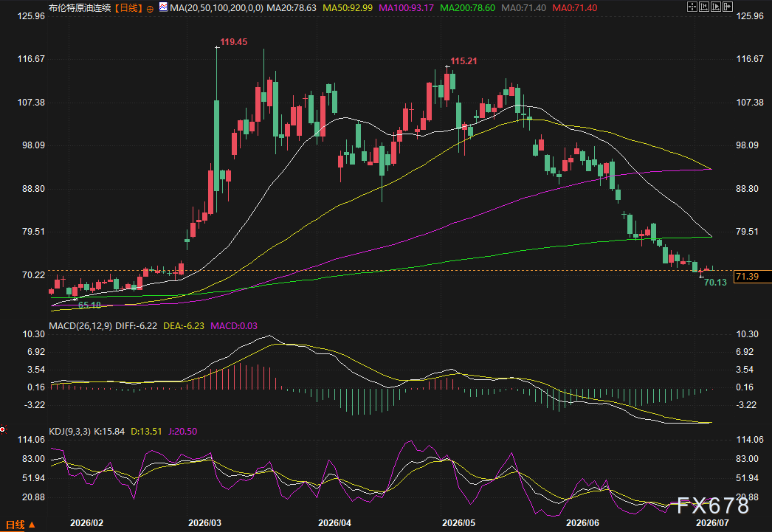
Task: Open the 日线 period dropdown at bottom-left
Action: point(20,525)
